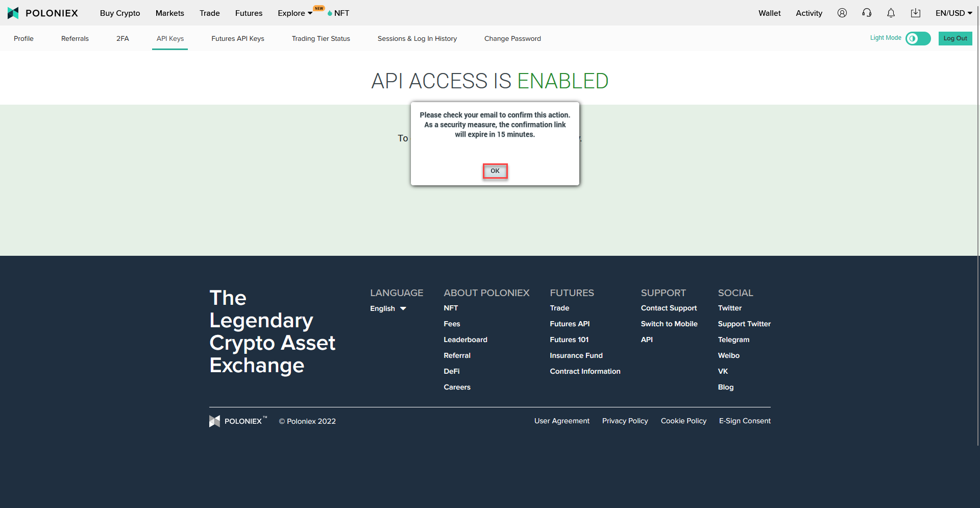The width and height of the screenshot is (980, 508).
Task: Open the Buy Crypto menu
Action: pos(120,13)
